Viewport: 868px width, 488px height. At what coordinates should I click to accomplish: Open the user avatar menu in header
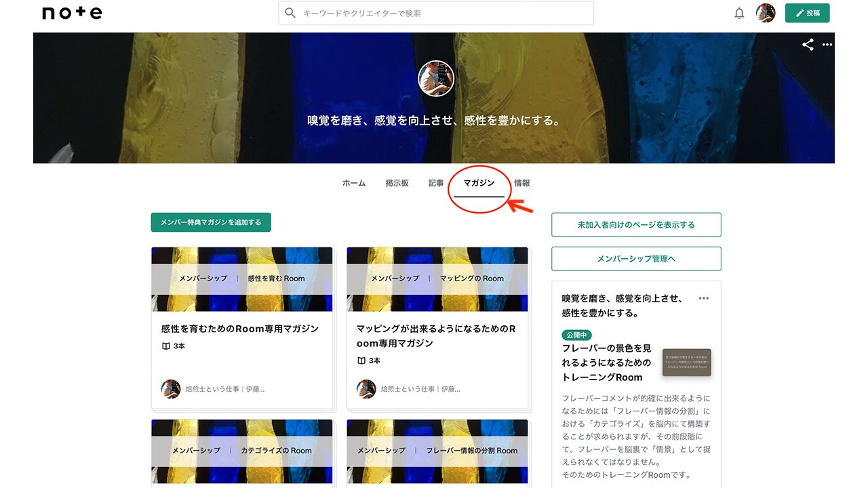(766, 13)
